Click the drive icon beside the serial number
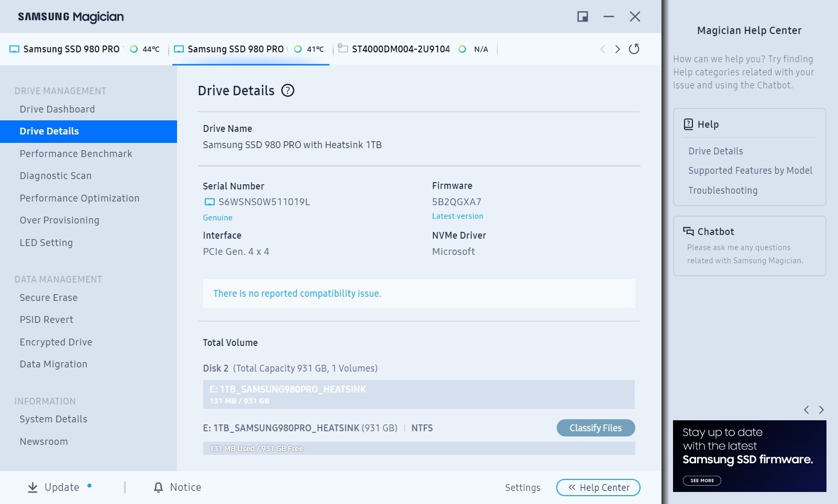Viewport: 838px width, 504px height. point(210,202)
